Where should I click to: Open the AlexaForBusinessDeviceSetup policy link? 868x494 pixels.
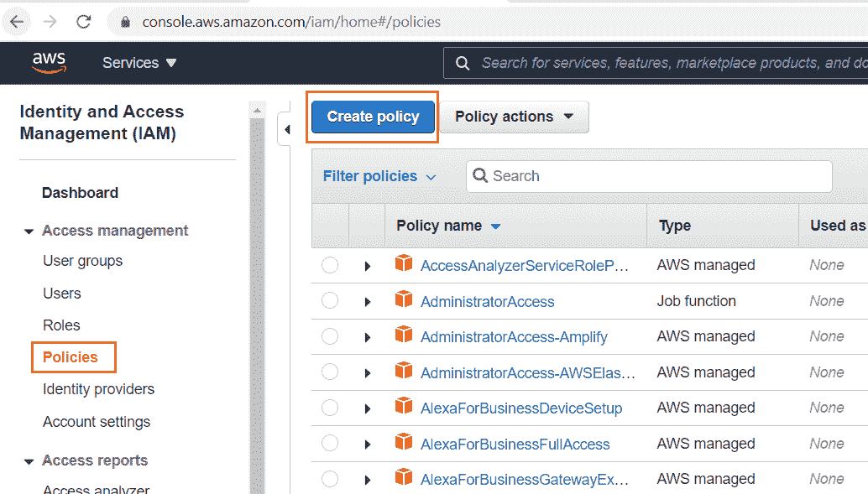pos(521,408)
